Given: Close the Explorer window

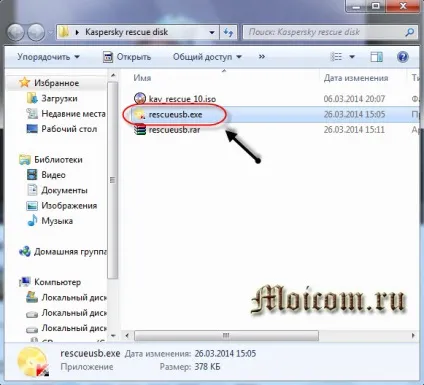Looking at the screenshot, I should pos(403,6).
